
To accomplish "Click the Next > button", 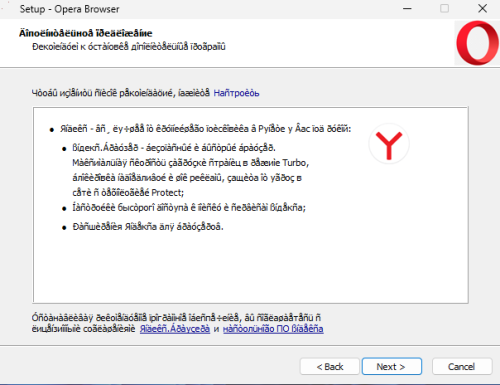I will [x=392, y=366].
